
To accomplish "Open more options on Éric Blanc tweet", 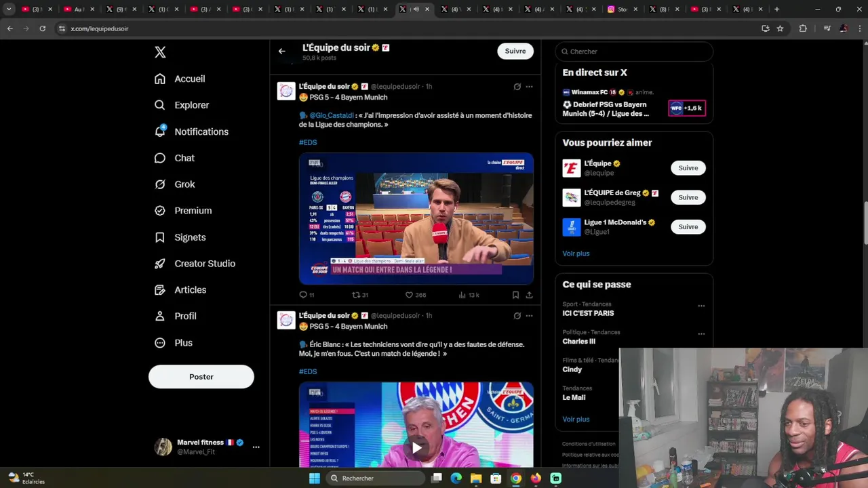I will [529, 316].
